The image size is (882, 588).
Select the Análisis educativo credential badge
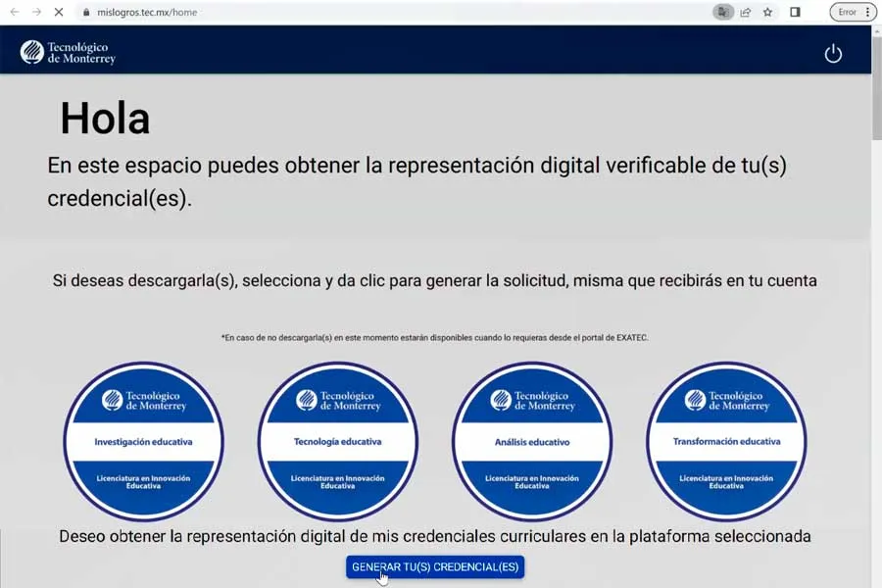click(x=532, y=440)
